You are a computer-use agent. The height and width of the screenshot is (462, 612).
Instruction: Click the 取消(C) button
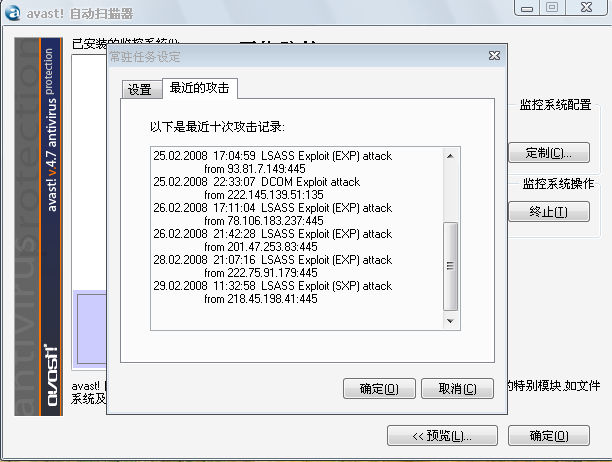coord(457,389)
